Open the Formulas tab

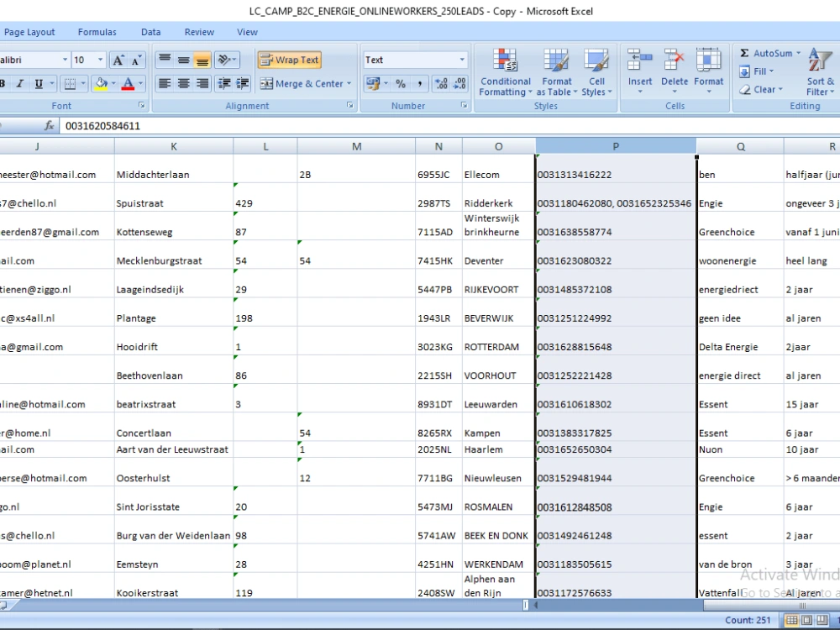pos(97,32)
